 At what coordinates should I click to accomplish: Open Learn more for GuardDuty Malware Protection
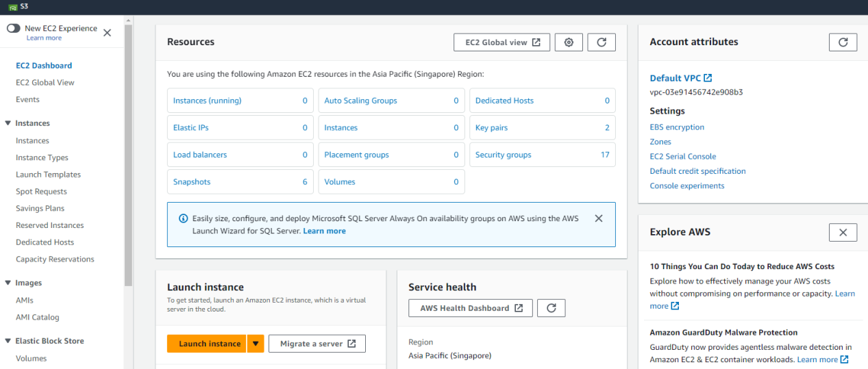823,359
